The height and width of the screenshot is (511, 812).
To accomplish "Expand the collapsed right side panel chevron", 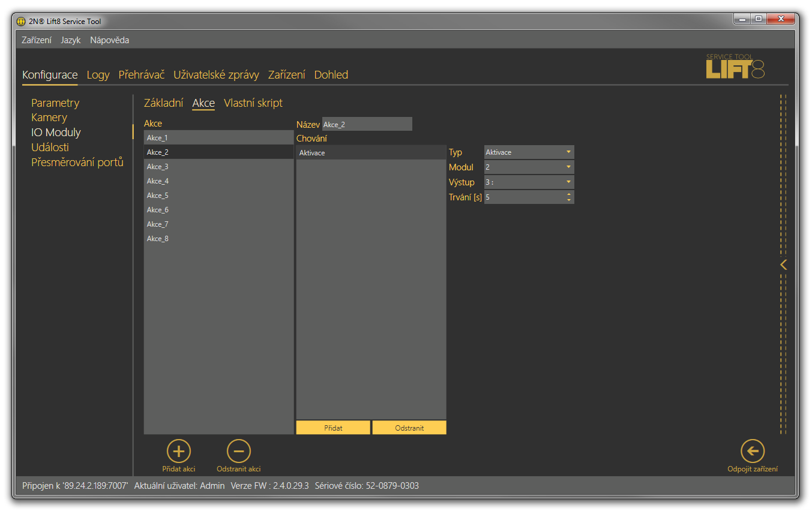I will [783, 264].
